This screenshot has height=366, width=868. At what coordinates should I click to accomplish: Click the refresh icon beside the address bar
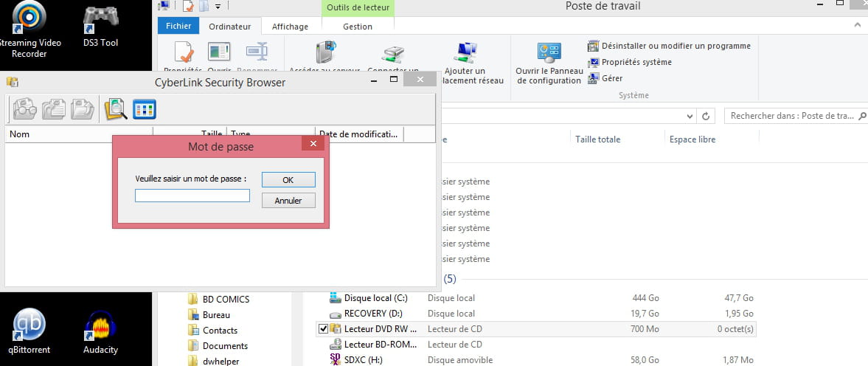point(705,117)
